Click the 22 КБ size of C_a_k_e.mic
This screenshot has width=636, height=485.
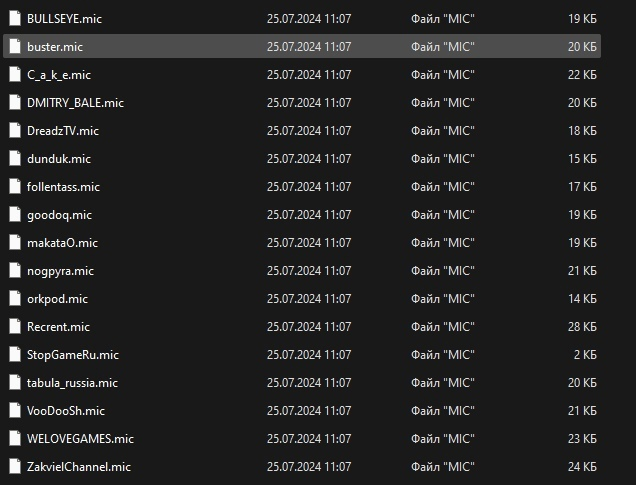(582, 75)
